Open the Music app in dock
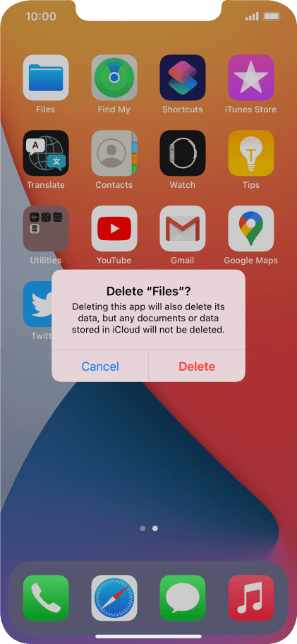 [250, 597]
